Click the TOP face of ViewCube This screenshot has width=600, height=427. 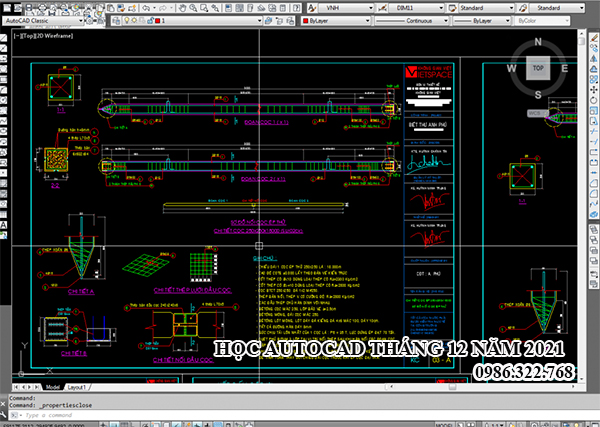click(x=538, y=68)
